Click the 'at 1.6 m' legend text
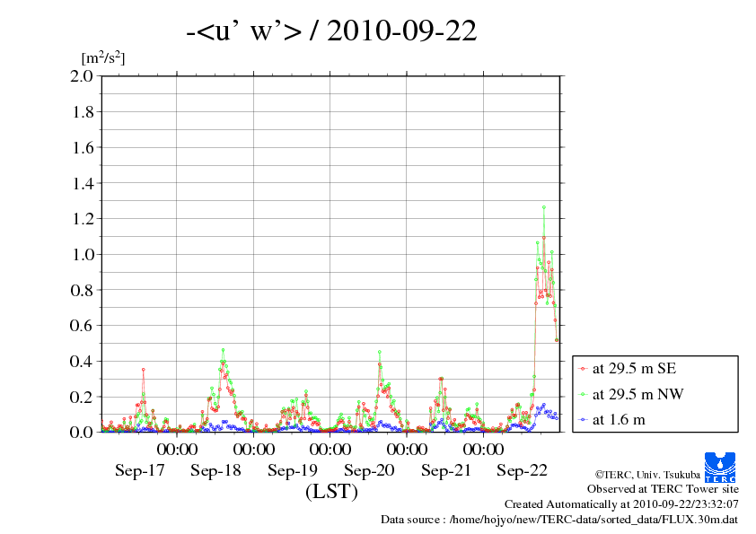This screenshot has width=756, height=534. tap(619, 420)
